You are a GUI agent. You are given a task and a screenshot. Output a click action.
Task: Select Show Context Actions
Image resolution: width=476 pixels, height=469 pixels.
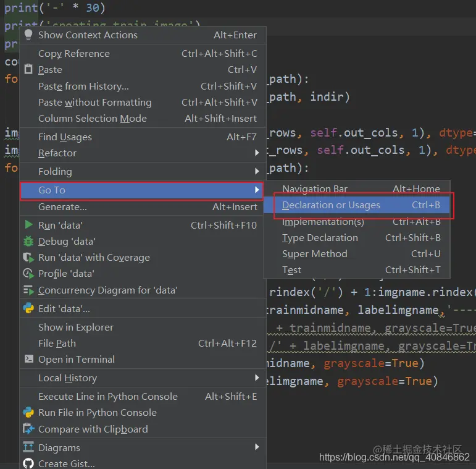point(143,35)
